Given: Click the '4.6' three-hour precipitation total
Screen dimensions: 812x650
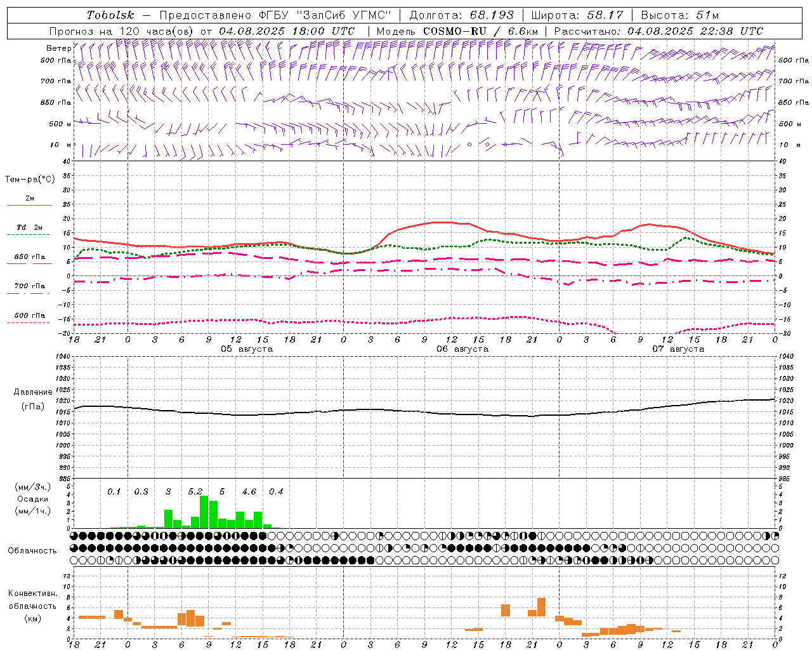Looking at the screenshot, I should point(249,491).
